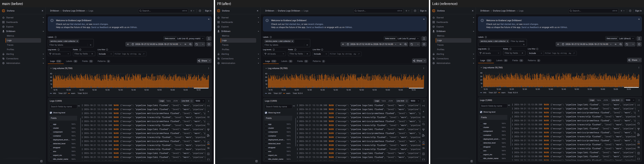Image resolution: width=644 pixels, height=164 pixels.
Task: Remove service_name label filter in main (before)
Action: coord(77,41)
